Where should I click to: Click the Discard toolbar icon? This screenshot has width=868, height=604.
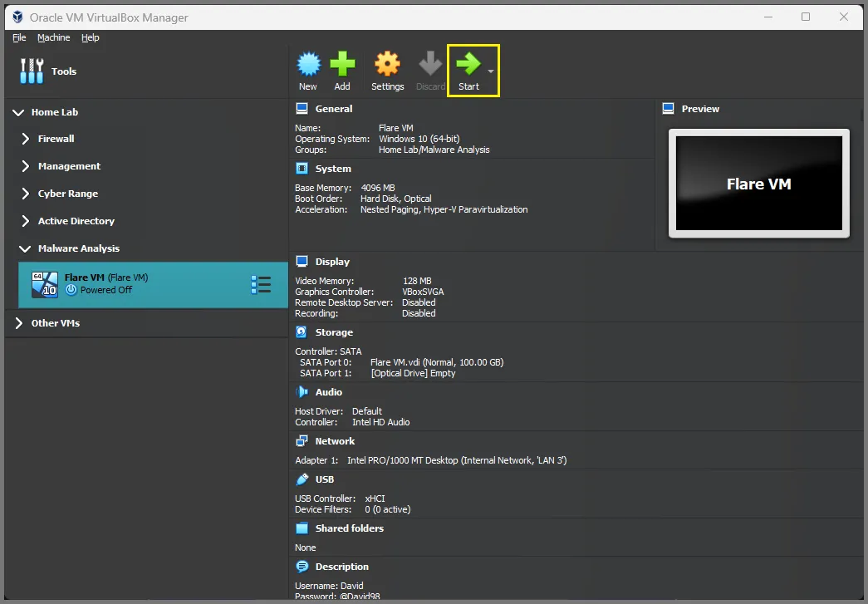point(430,64)
